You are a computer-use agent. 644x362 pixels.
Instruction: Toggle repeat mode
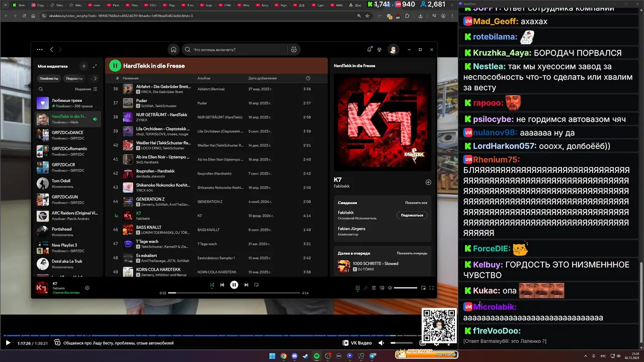(x=256, y=285)
